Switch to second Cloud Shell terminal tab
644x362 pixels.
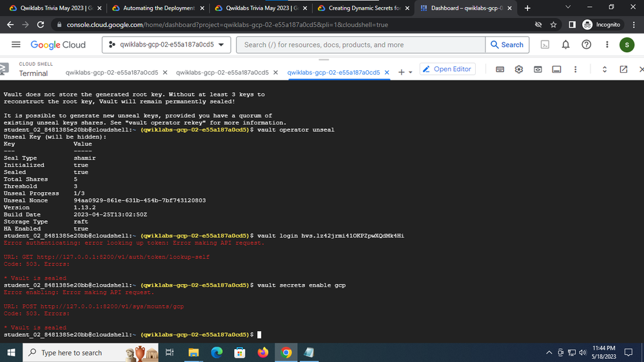[222, 72]
